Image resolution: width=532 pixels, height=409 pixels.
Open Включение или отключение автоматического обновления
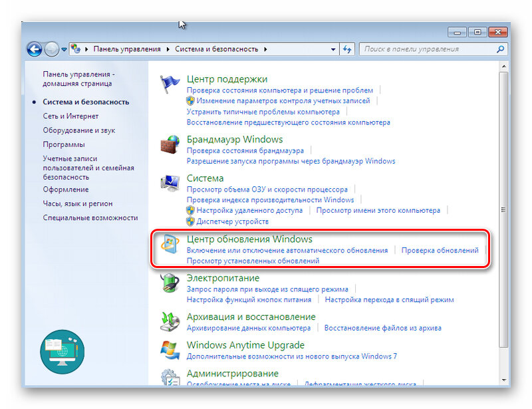coord(287,251)
